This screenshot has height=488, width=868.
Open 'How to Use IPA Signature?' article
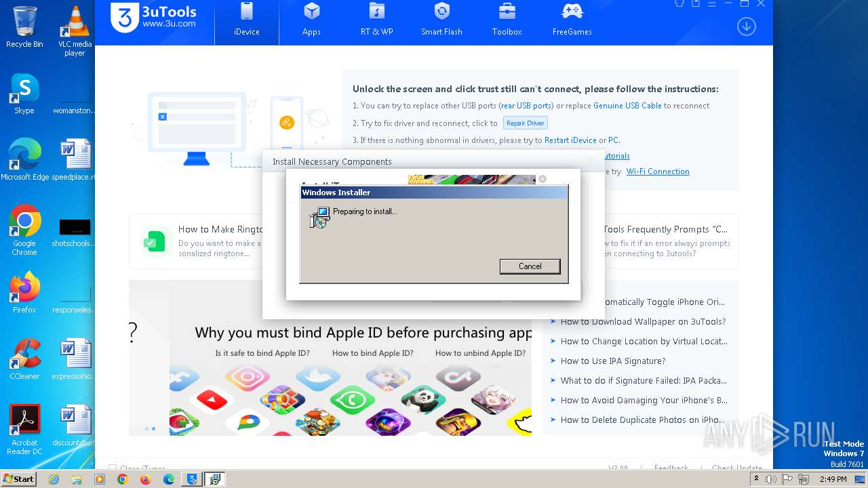[x=613, y=361]
